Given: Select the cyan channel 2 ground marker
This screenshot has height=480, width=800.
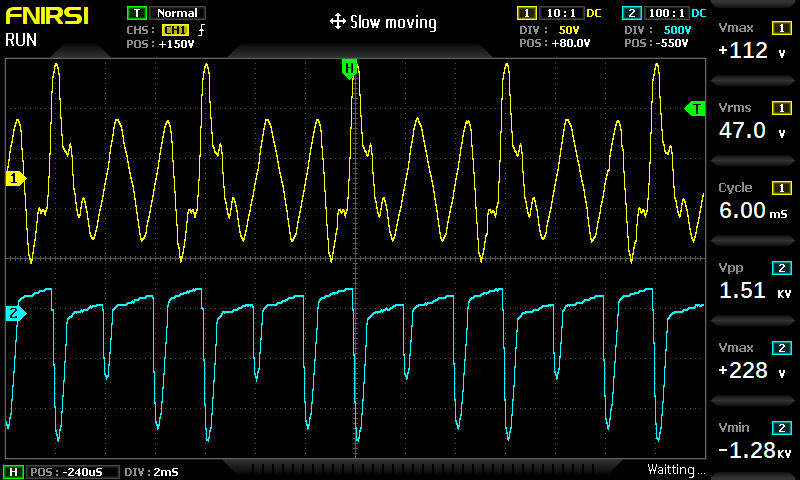Looking at the screenshot, I should [15, 312].
